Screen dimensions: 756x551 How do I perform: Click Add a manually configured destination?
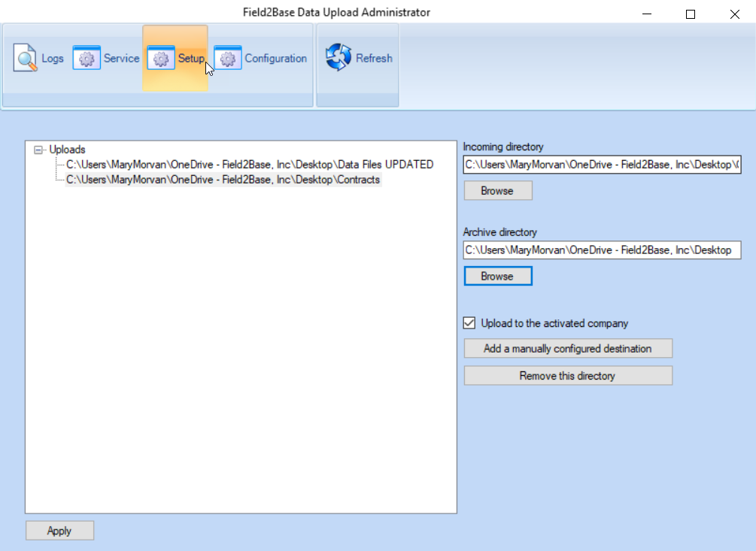568,348
